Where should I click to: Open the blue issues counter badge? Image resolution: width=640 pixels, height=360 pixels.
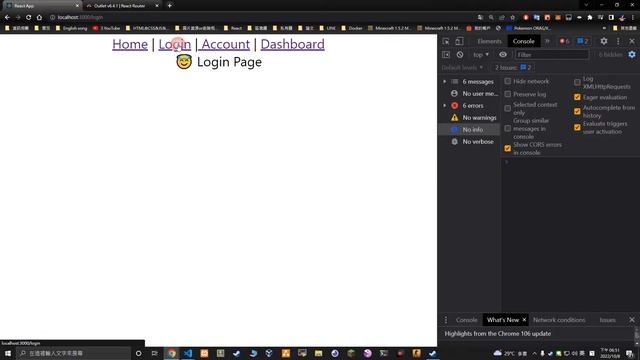[x=583, y=41]
